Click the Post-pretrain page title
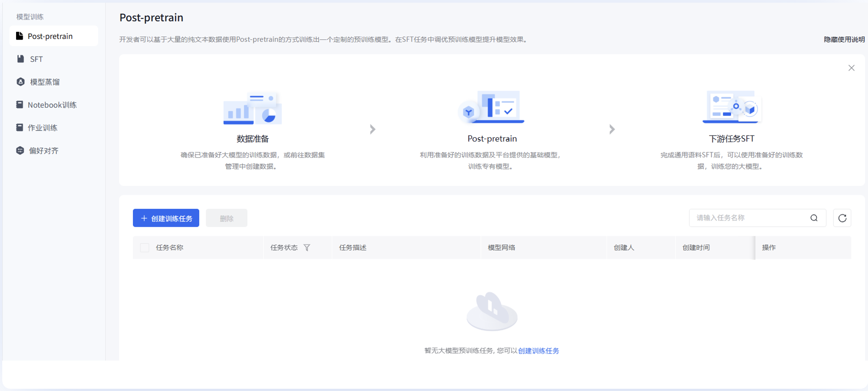Screen dimensions: 868x391 coord(151,17)
